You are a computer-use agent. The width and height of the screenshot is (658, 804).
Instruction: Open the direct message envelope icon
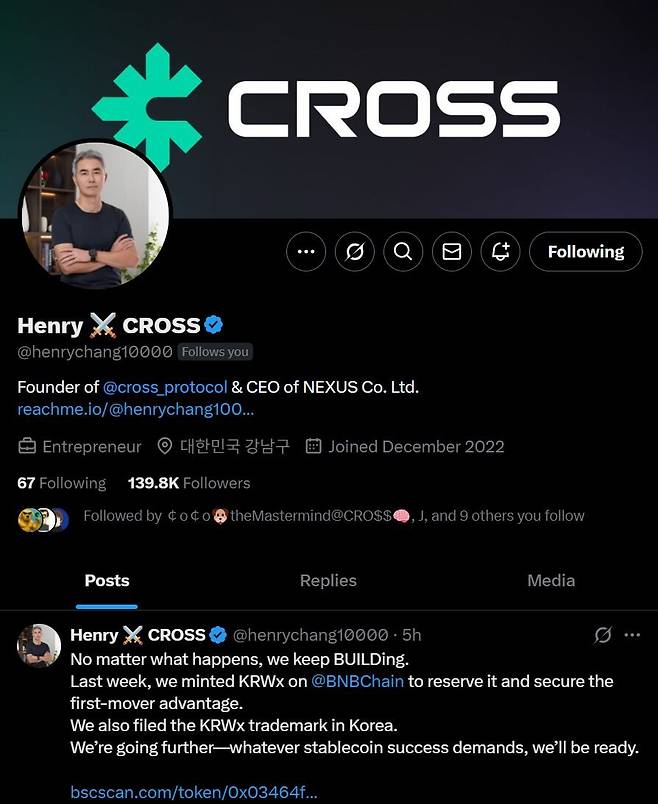451,252
